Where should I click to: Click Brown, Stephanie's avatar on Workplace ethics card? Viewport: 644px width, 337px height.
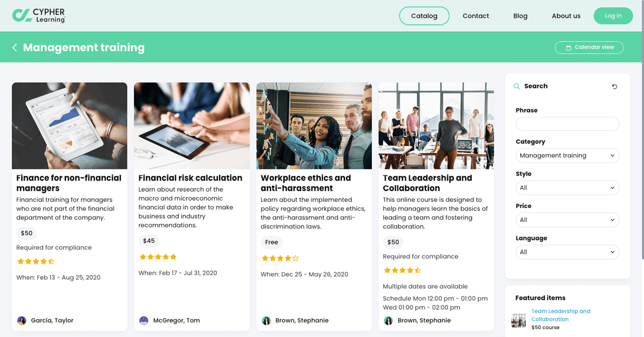266,320
